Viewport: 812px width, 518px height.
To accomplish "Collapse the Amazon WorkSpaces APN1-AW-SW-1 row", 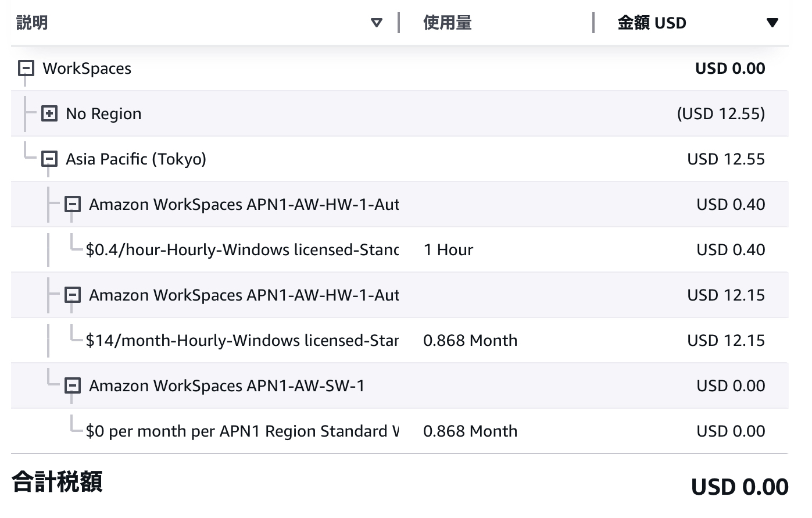I will click(x=73, y=386).
